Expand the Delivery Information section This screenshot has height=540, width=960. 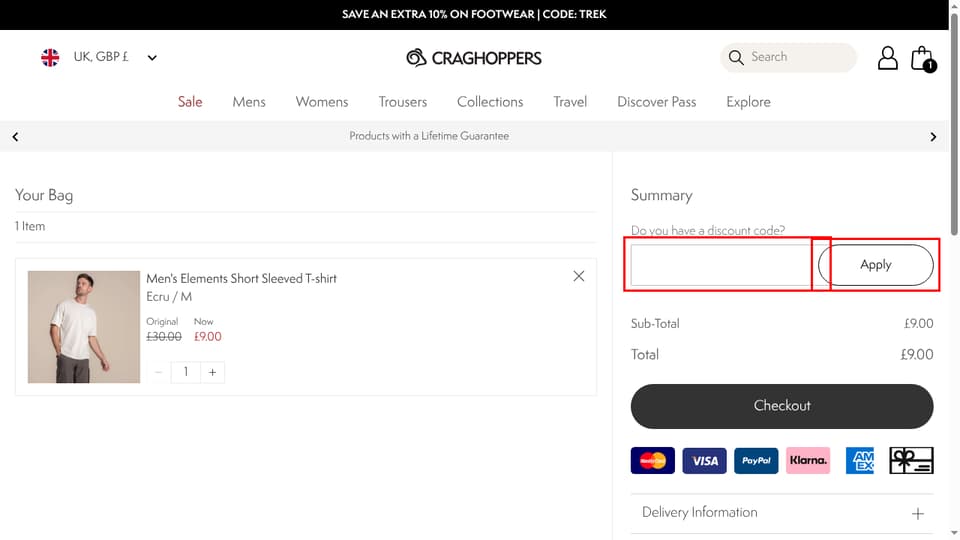[782, 513]
